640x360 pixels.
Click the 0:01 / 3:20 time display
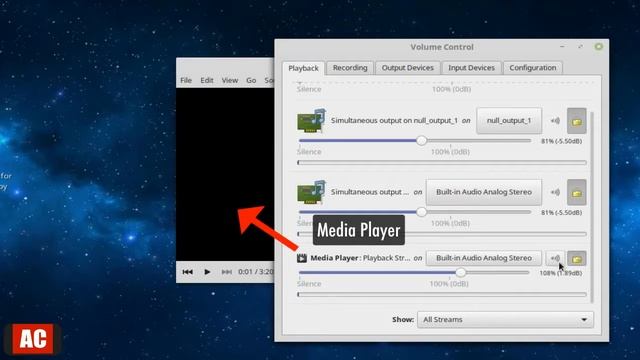256,272
